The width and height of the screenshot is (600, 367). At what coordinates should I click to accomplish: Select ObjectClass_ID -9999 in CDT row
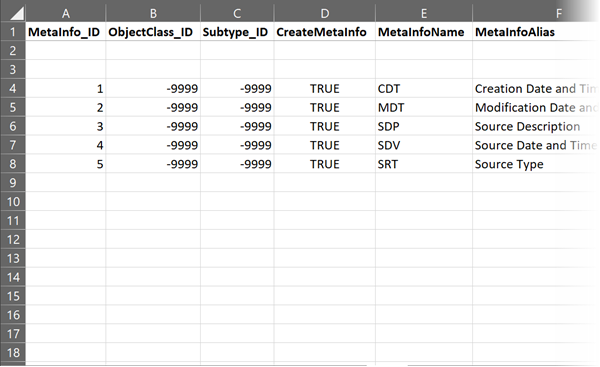[x=153, y=88]
